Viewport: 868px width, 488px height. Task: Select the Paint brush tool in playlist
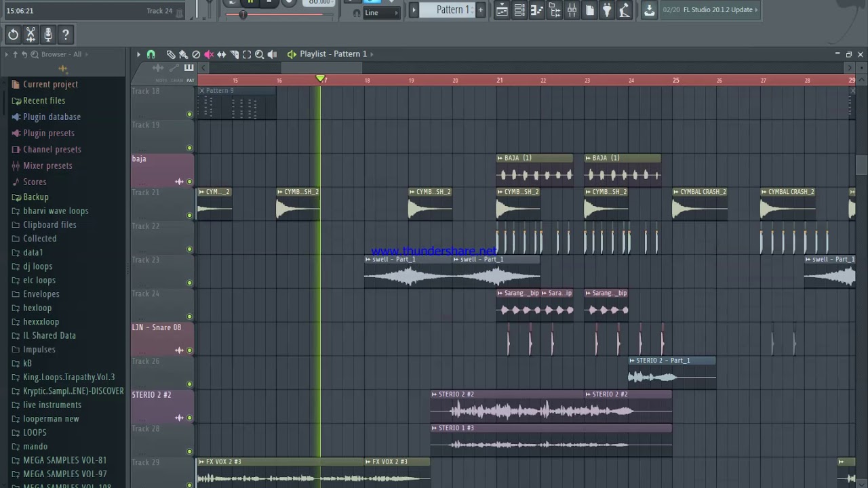[x=183, y=54]
